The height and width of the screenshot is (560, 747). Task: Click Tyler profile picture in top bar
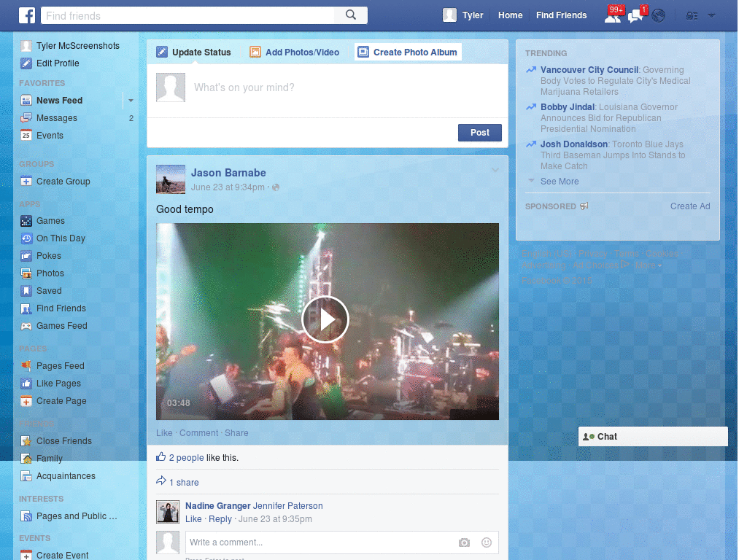pyautogui.click(x=449, y=15)
